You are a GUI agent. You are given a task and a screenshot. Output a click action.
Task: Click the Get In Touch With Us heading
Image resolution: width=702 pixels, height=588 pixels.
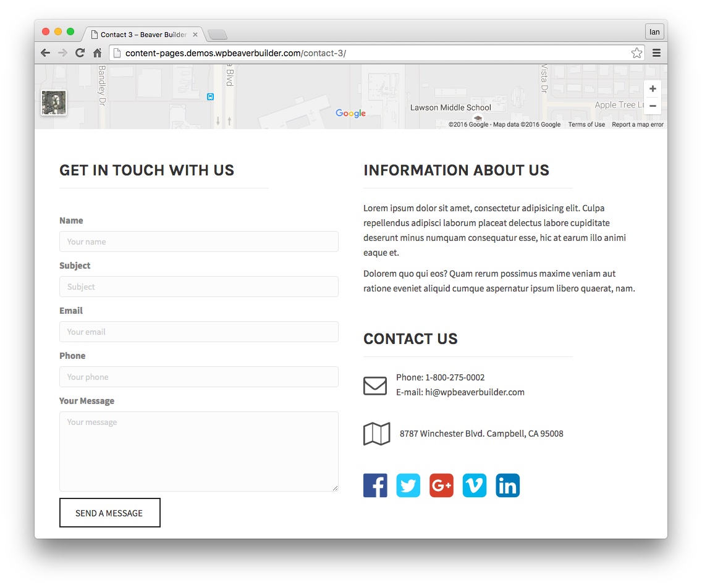[x=147, y=170]
